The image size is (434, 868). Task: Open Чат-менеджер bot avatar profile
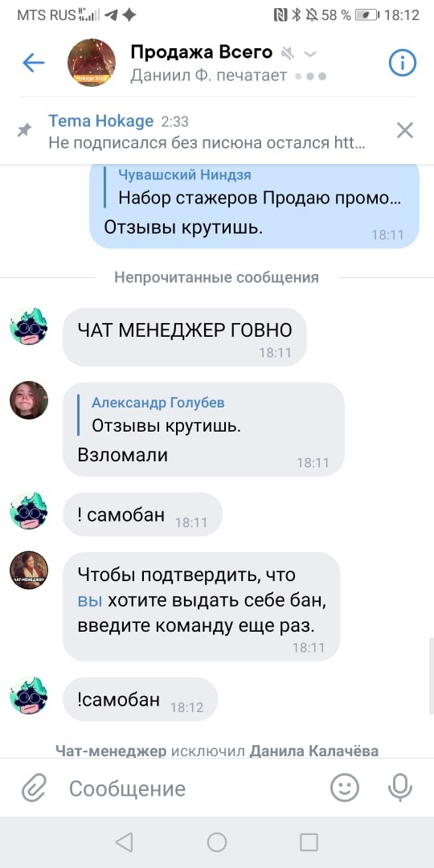click(29, 570)
